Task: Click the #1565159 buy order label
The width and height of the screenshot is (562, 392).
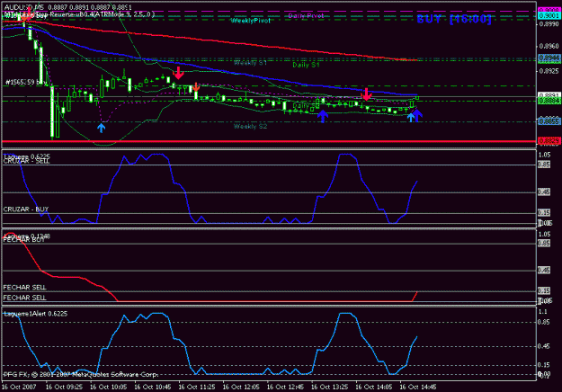Action: coord(26,83)
